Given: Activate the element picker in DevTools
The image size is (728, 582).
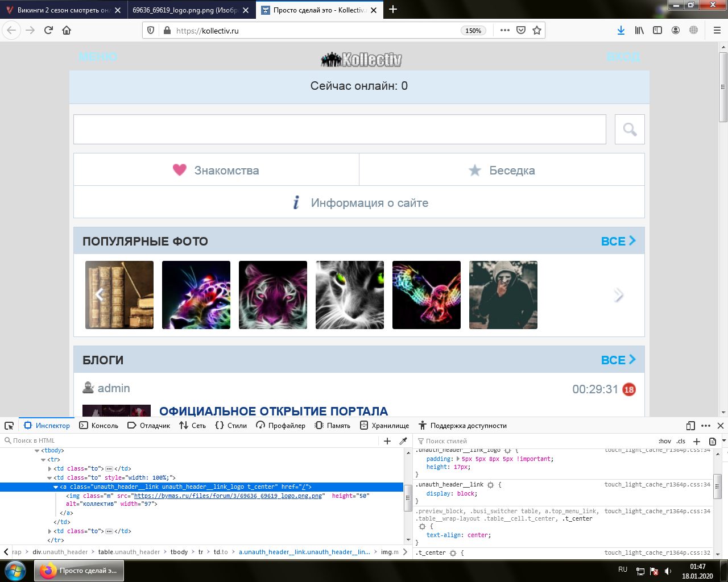Looking at the screenshot, I should (9, 426).
